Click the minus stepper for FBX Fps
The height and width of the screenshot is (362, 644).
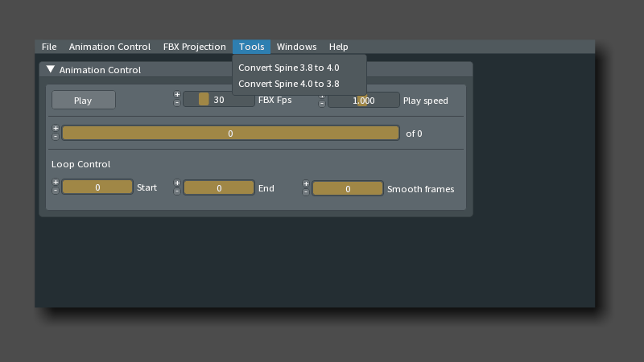(x=177, y=104)
